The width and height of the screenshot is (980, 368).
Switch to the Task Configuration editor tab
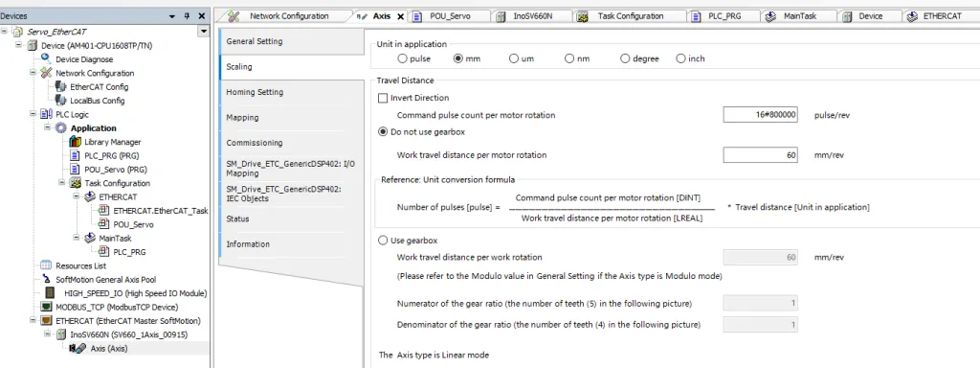(x=630, y=16)
